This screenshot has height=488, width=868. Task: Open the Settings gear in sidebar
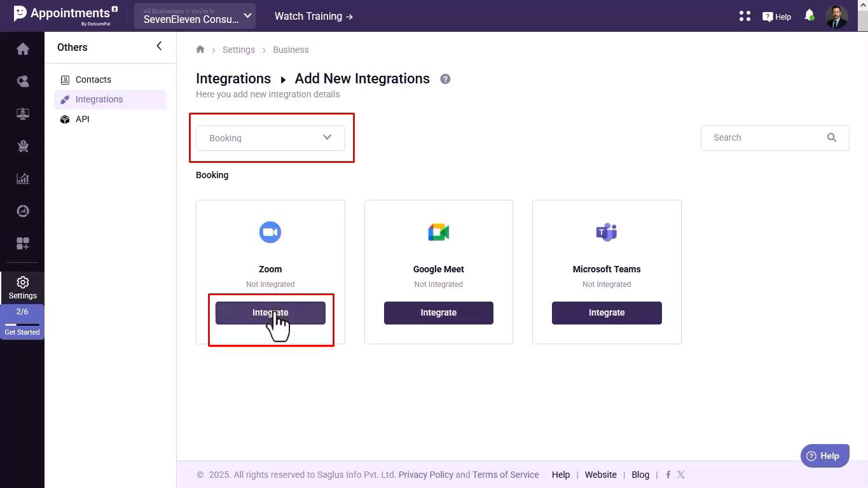pos(23,287)
